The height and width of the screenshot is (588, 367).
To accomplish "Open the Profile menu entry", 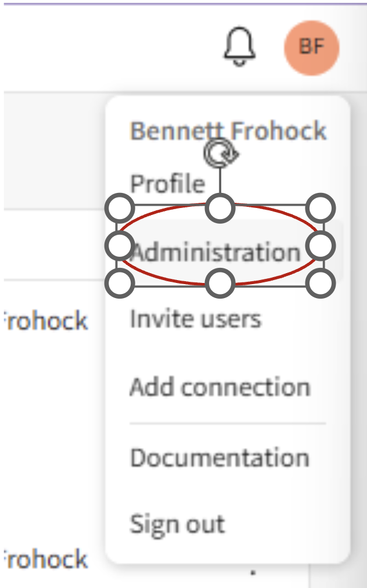I will [x=168, y=184].
